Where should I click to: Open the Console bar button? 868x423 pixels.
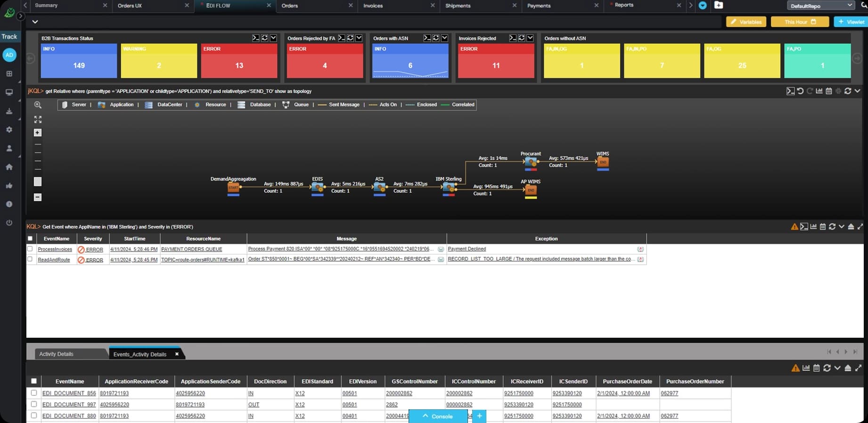click(438, 416)
